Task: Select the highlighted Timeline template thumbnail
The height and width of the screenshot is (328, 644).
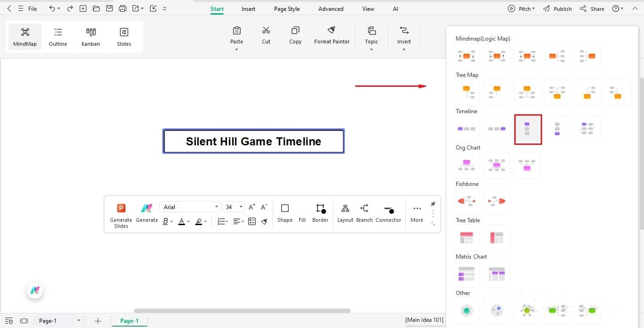Action: coord(527,128)
